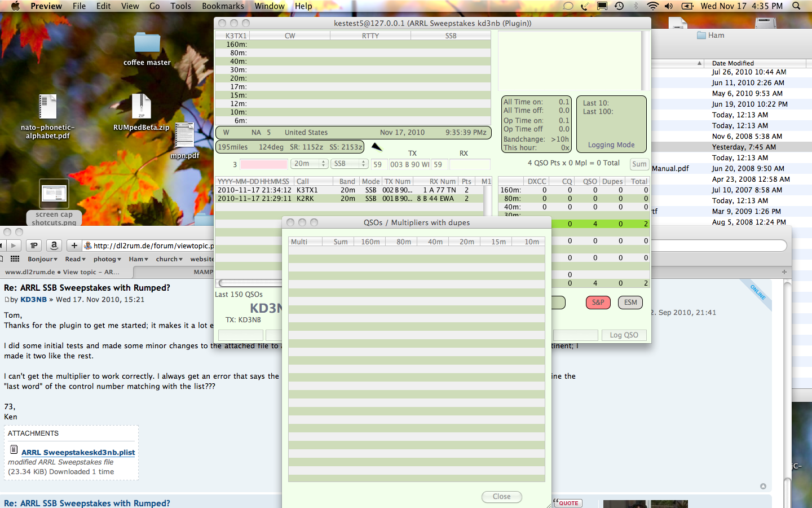
Task: Open the File menu
Action: (80, 6)
